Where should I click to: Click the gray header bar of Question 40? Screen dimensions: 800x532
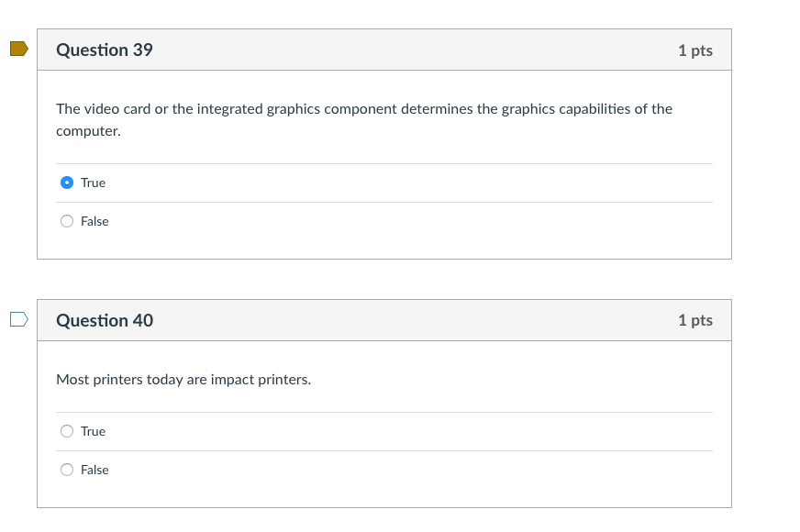click(413, 320)
